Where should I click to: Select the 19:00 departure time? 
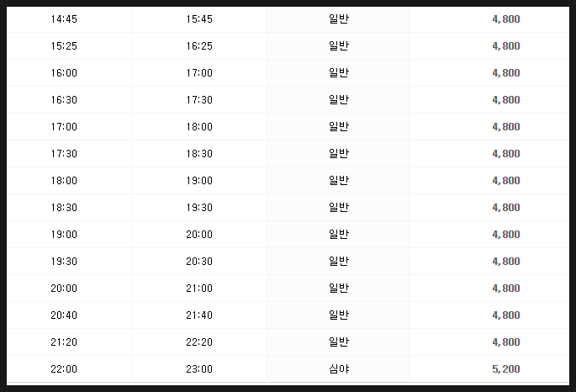[64, 235]
